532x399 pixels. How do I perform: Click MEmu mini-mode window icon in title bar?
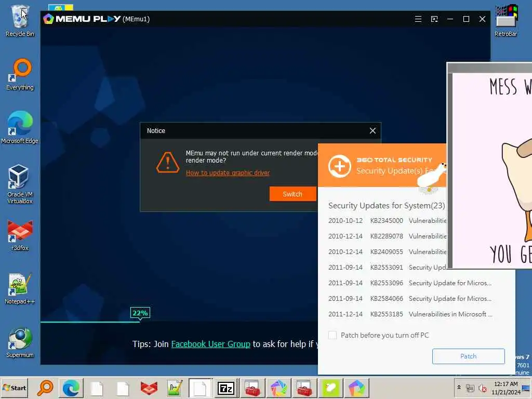(x=434, y=19)
